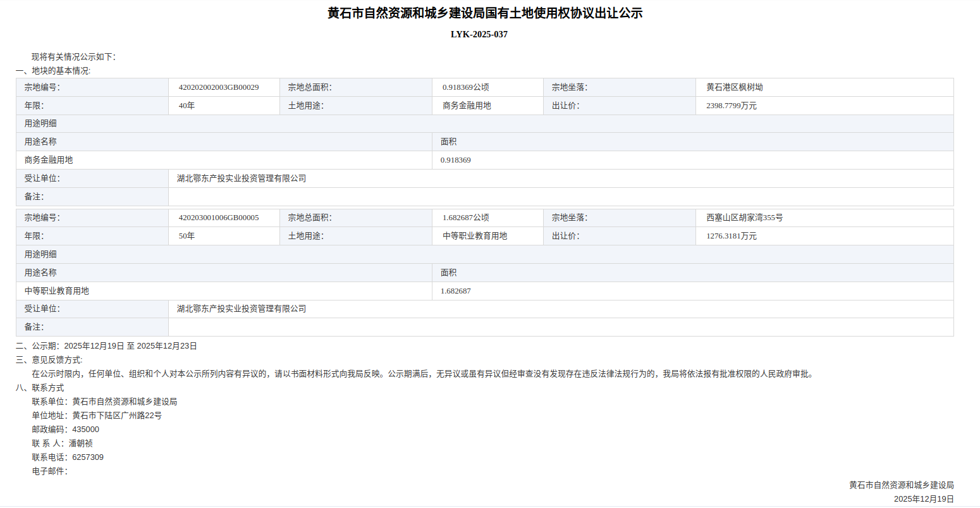980x508 pixels.
Task: Select total area 1.682687公顷 cell
Action: 466,218
